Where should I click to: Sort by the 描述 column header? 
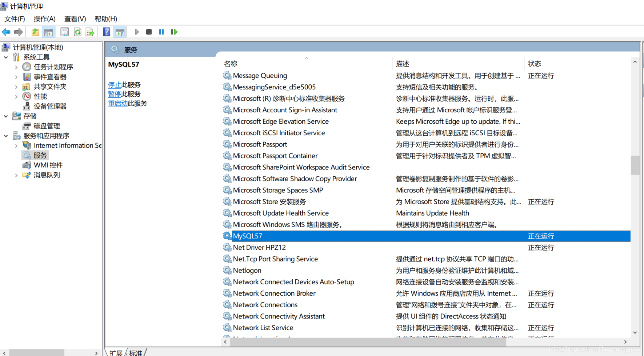click(x=458, y=64)
